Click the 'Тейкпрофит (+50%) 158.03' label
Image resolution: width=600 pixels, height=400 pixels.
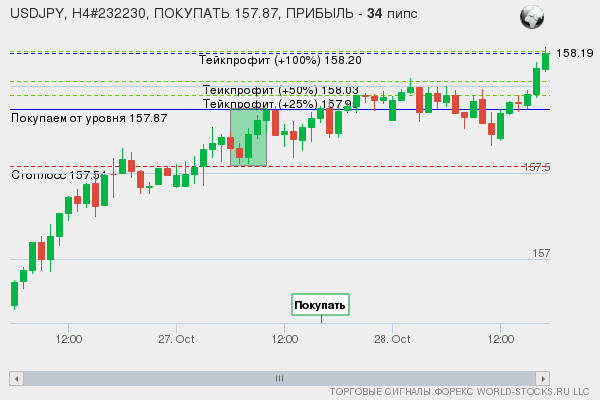280,90
